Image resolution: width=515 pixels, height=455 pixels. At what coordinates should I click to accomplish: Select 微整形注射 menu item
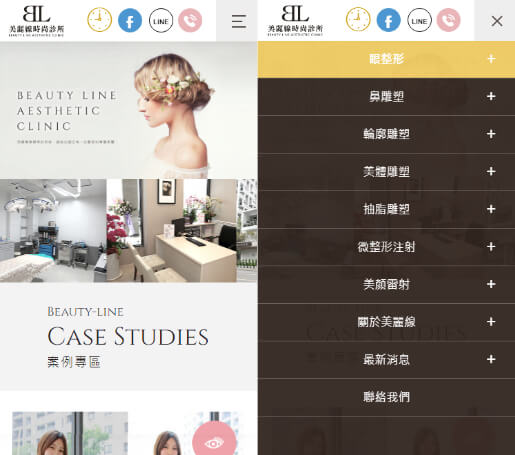[386, 247]
